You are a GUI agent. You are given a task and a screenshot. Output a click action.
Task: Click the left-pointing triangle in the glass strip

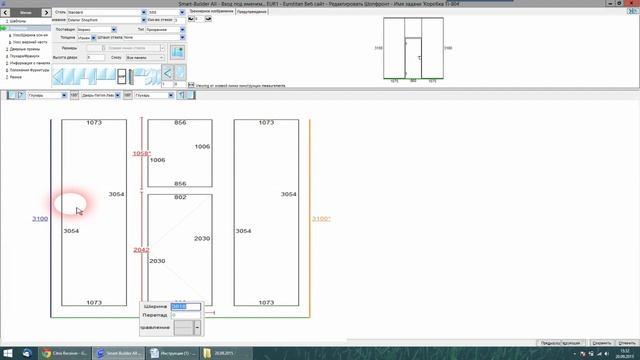(x=58, y=76)
